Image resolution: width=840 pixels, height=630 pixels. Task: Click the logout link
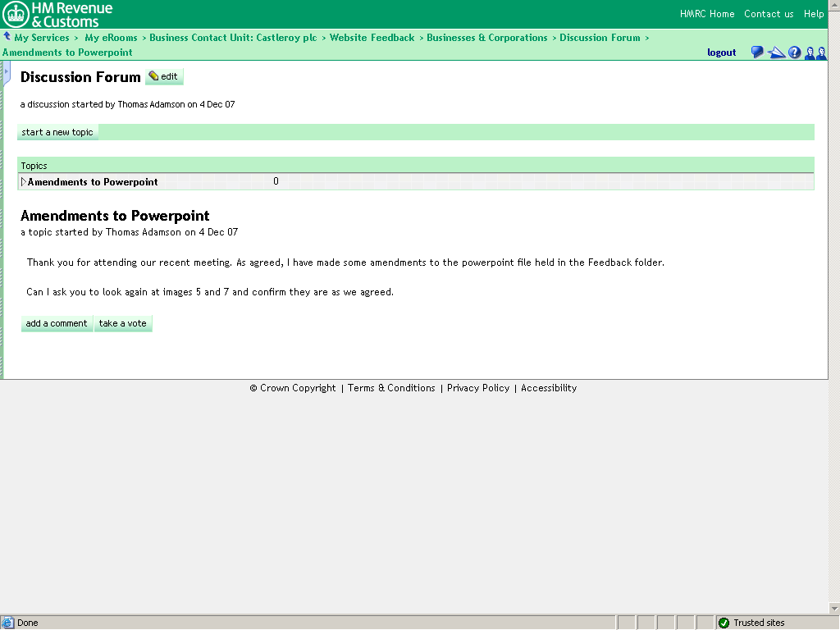pyautogui.click(x=721, y=52)
